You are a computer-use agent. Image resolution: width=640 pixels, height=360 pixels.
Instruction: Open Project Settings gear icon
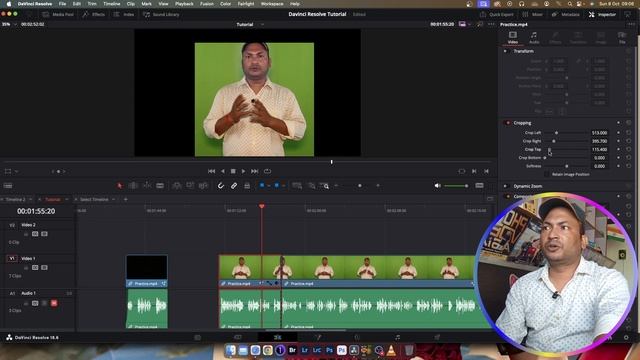tap(626, 338)
